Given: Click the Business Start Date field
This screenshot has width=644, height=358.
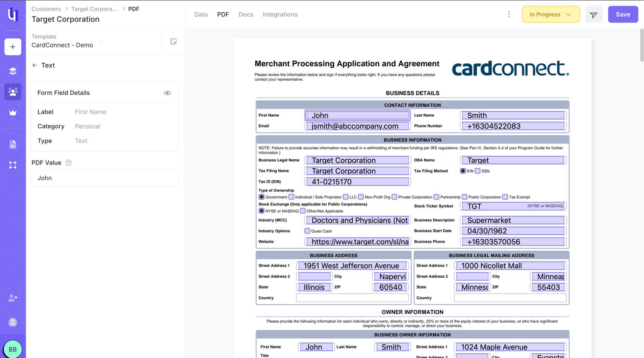Looking at the screenshot, I should [513, 231].
